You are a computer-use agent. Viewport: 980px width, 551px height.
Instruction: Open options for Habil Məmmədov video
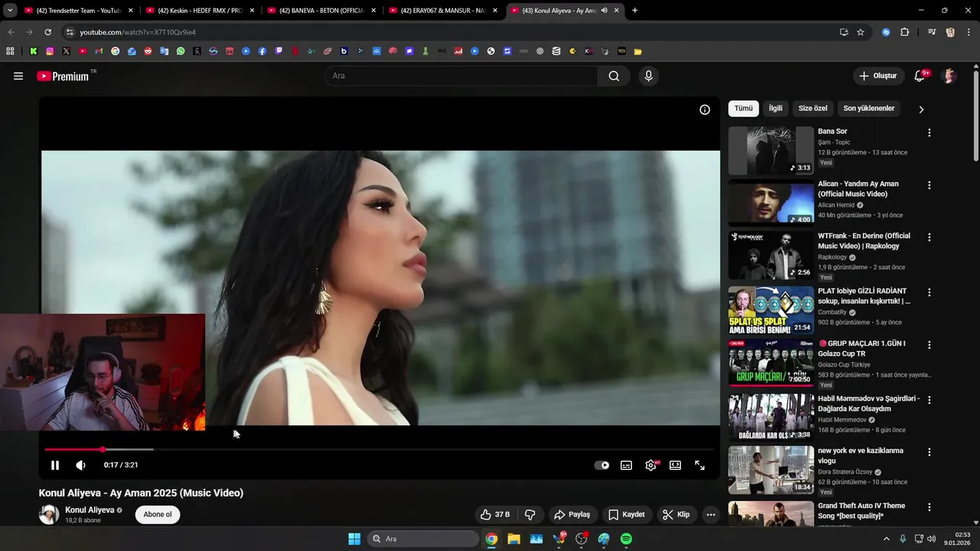point(929,399)
